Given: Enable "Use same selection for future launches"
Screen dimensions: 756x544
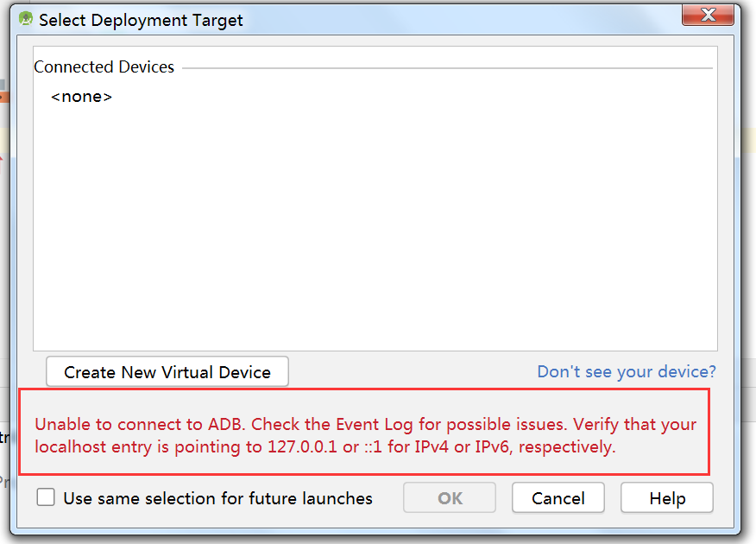Looking at the screenshot, I should click(47, 498).
